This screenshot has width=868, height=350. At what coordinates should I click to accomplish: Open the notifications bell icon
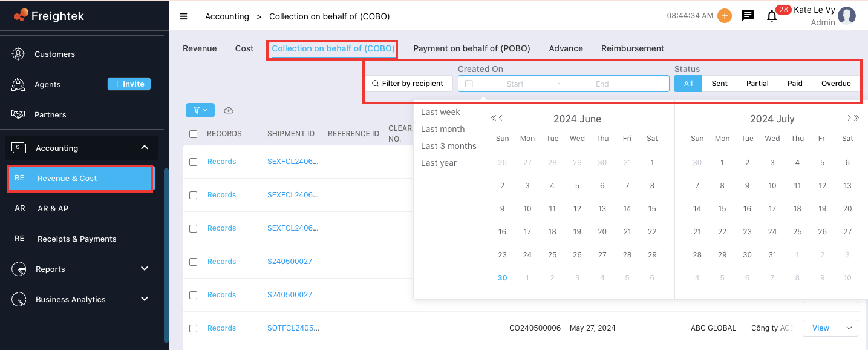click(x=772, y=16)
